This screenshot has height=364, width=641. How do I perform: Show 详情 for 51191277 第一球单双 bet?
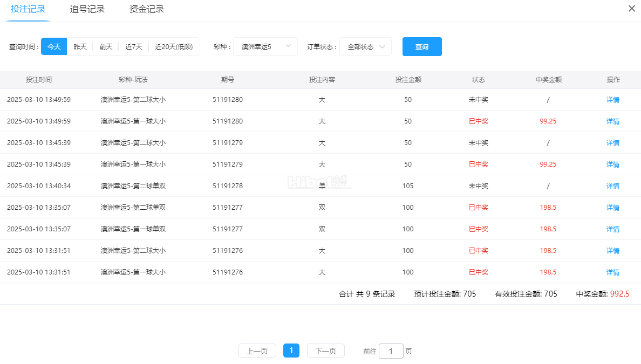tap(612, 229)
